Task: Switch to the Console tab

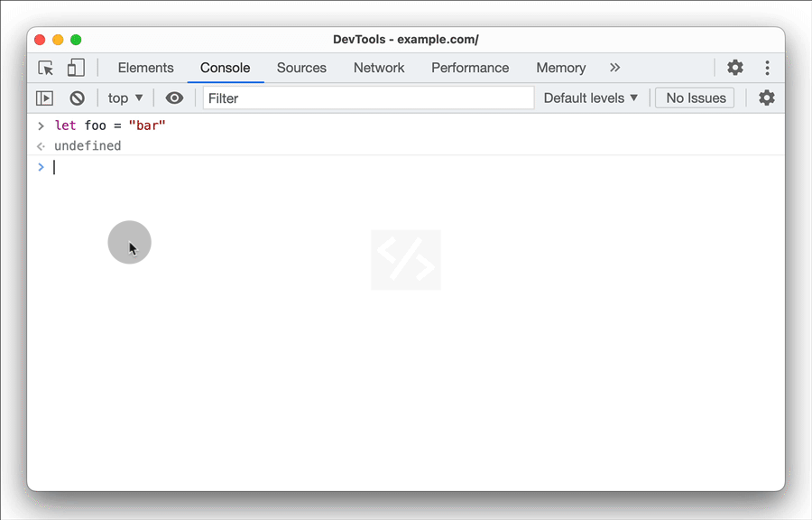Action: pos(226,68)
